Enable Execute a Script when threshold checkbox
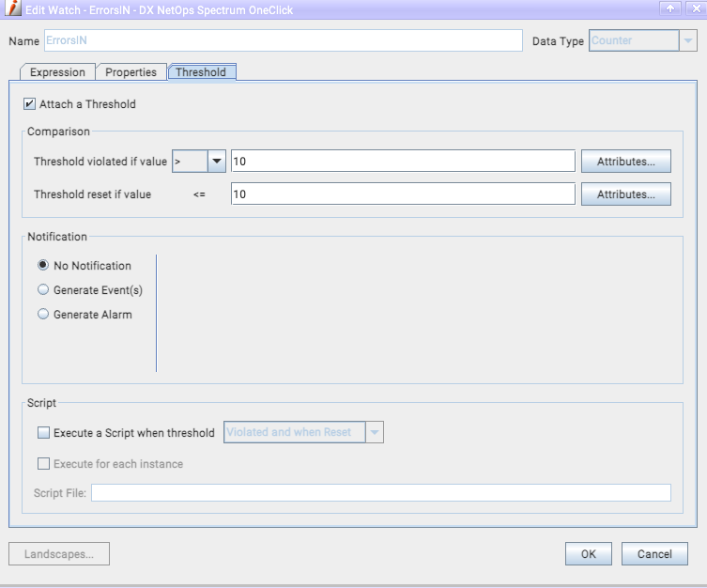 pos(43,433)
